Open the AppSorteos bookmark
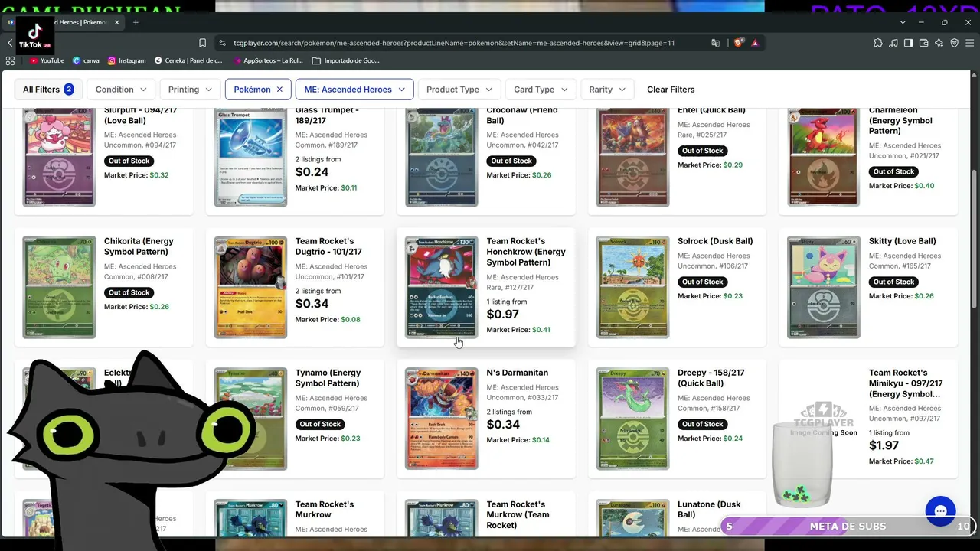980x551 pixels. coord(267,60)
